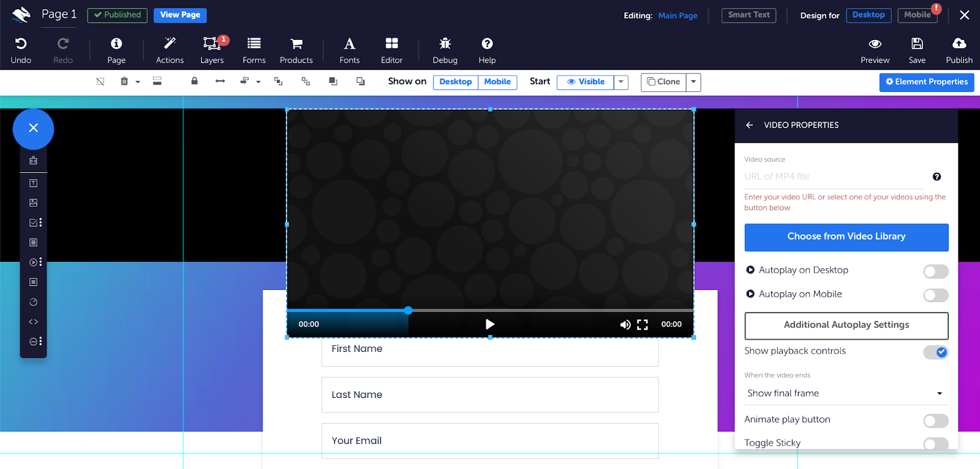Image resolution: width=980 pixels, height=469 pixels.
Task: Turn off Show playback controls
Action: pos(935,352)
